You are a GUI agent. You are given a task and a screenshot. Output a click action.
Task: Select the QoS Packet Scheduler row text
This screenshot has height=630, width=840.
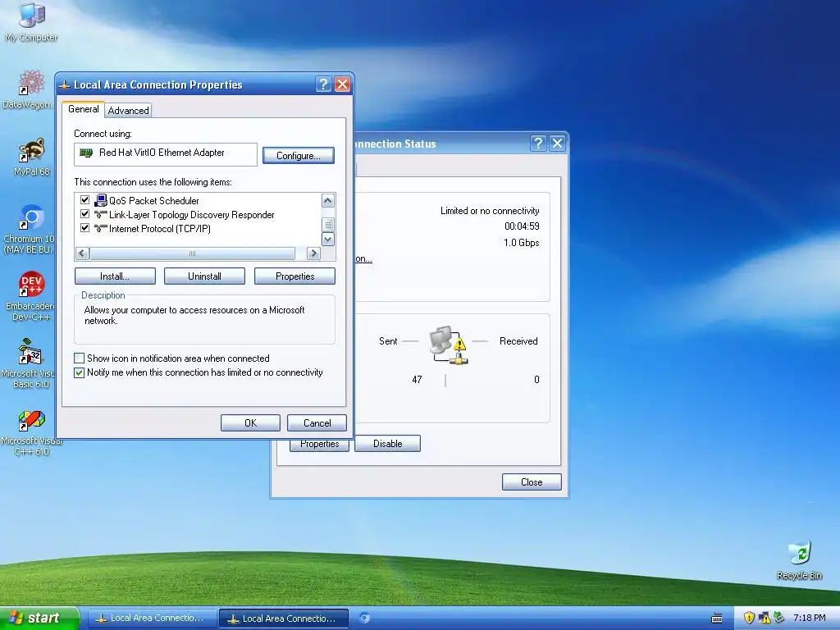153,200
